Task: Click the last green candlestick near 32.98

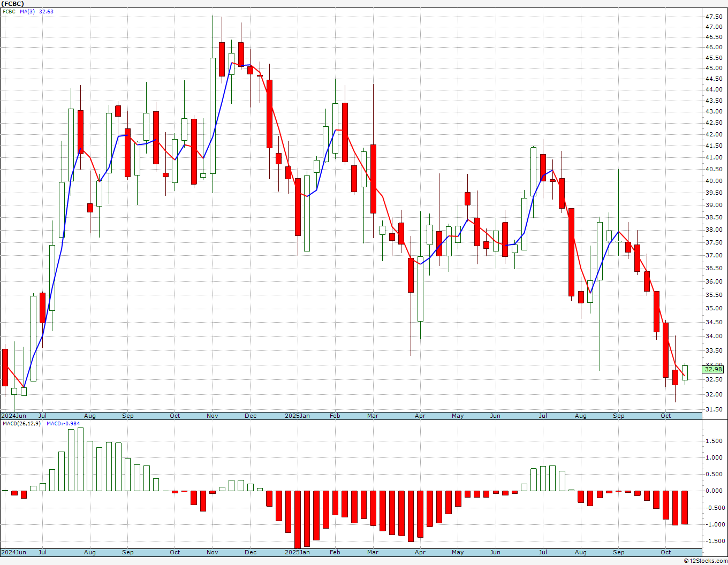Action: (x=685, y=373)
